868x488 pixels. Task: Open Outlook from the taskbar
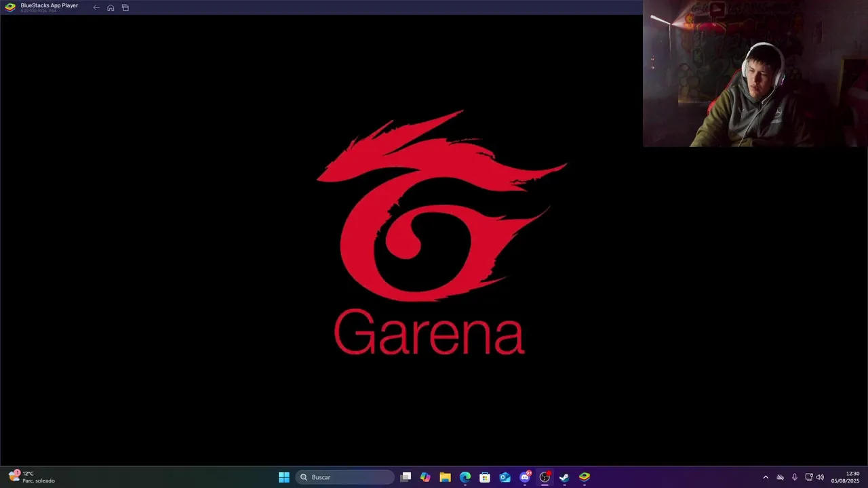[x=505, y=477]
